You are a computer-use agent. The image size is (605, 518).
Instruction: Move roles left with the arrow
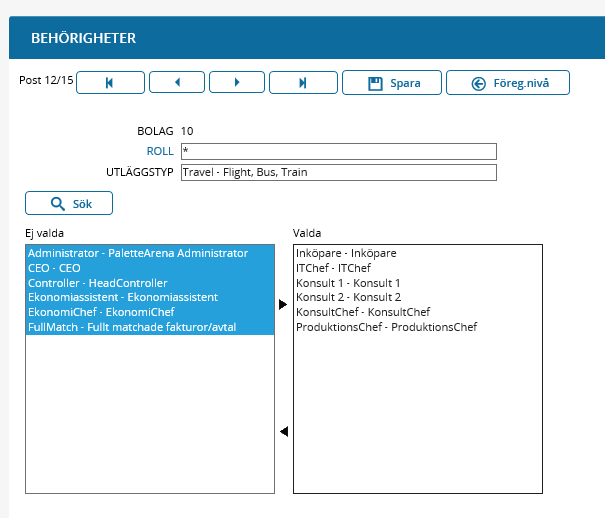pyautogui.click(x=284, y=431)
